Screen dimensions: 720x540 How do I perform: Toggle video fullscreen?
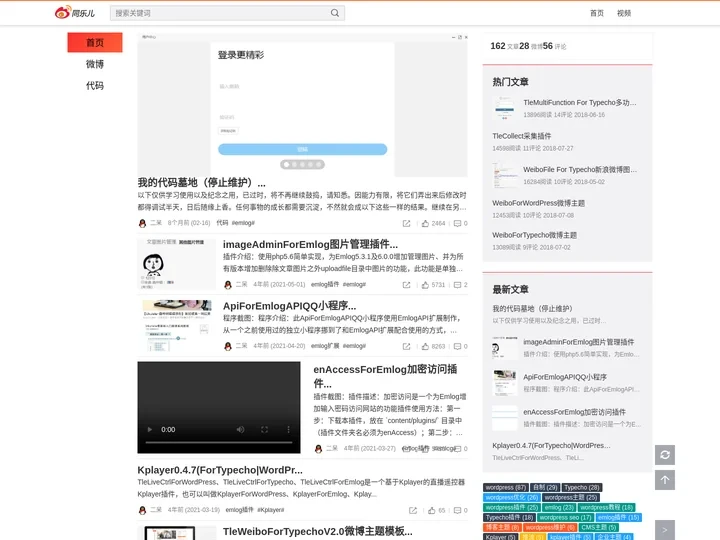coord(264,429)
